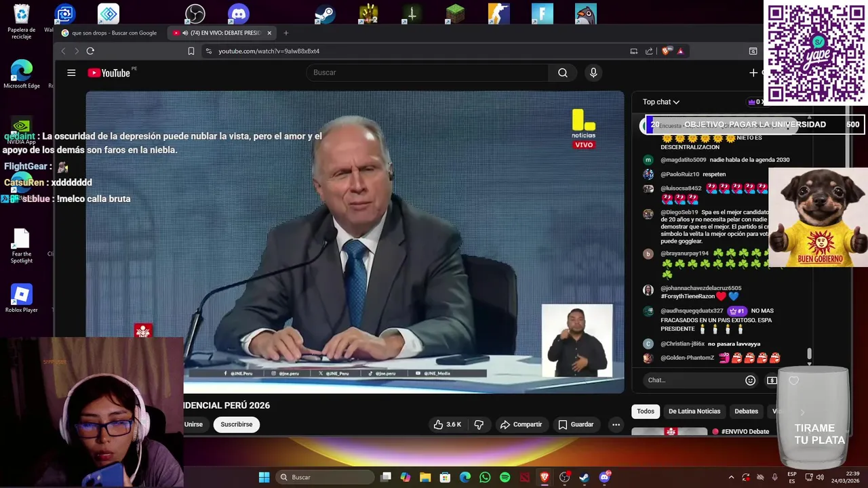Click the cast media icon in the address bar

pyautogui.click(x=634, y=51)
